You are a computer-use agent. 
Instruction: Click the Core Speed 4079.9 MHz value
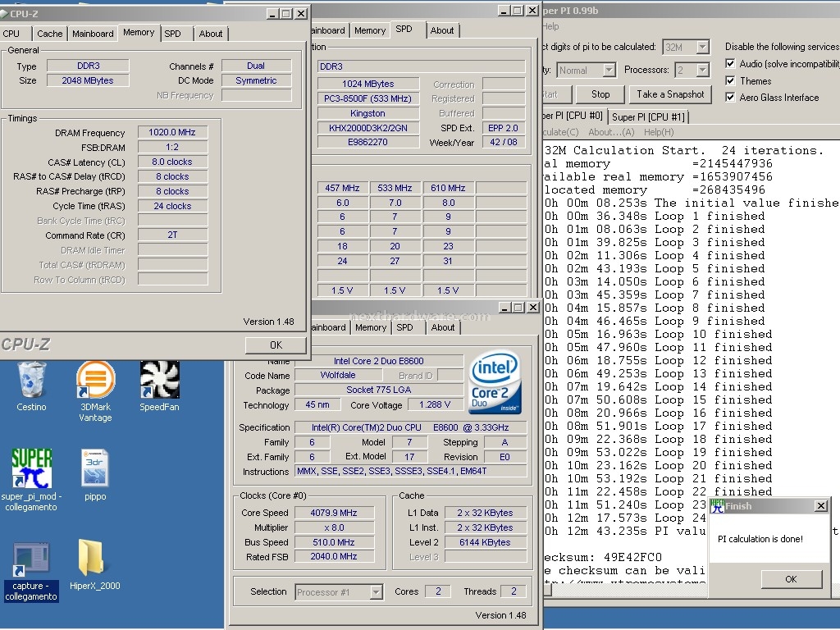333,513
